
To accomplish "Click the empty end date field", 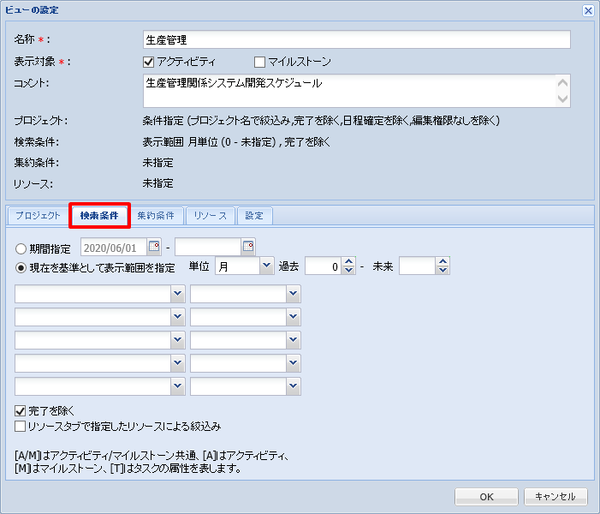I will (x=208, y=247).
